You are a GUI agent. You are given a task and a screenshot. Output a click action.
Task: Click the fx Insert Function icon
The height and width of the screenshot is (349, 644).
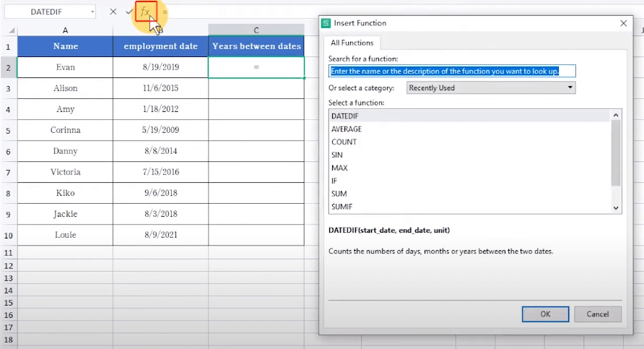click(145, 12)
